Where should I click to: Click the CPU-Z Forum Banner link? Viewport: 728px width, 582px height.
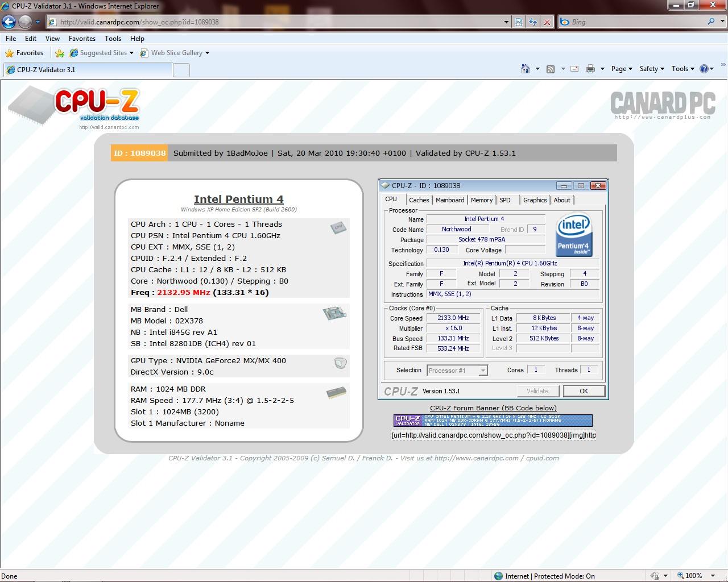pos(493,408)
